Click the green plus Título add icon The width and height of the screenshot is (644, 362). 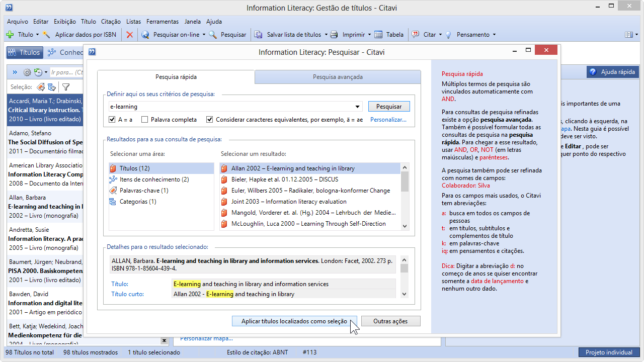10,35
